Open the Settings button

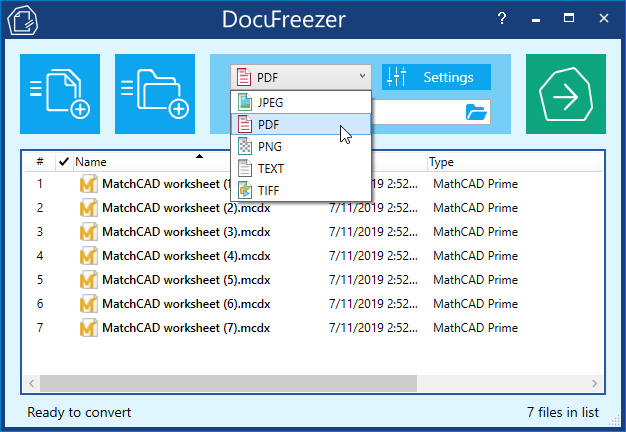[x=436, y=77]
